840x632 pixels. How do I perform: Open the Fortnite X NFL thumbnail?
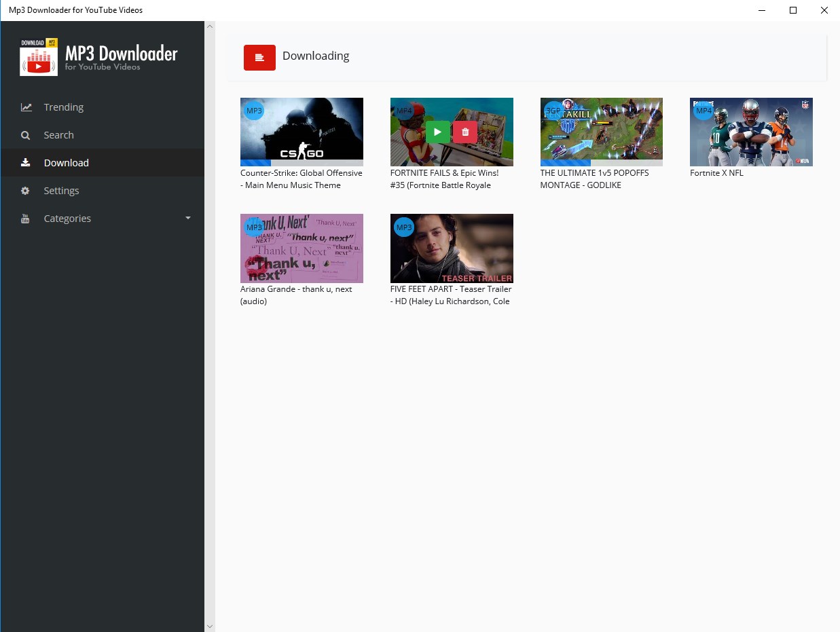tap(751, 132)
